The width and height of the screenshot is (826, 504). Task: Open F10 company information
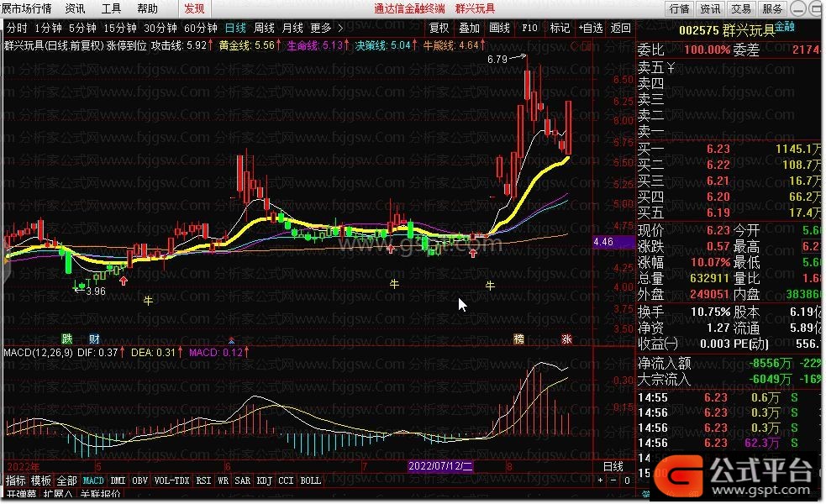click(529, 28)
